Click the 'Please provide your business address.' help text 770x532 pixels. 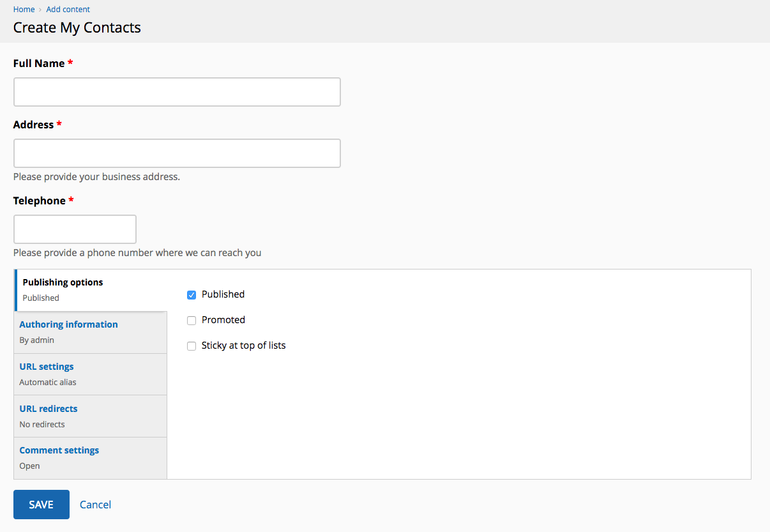pos(96,177)
